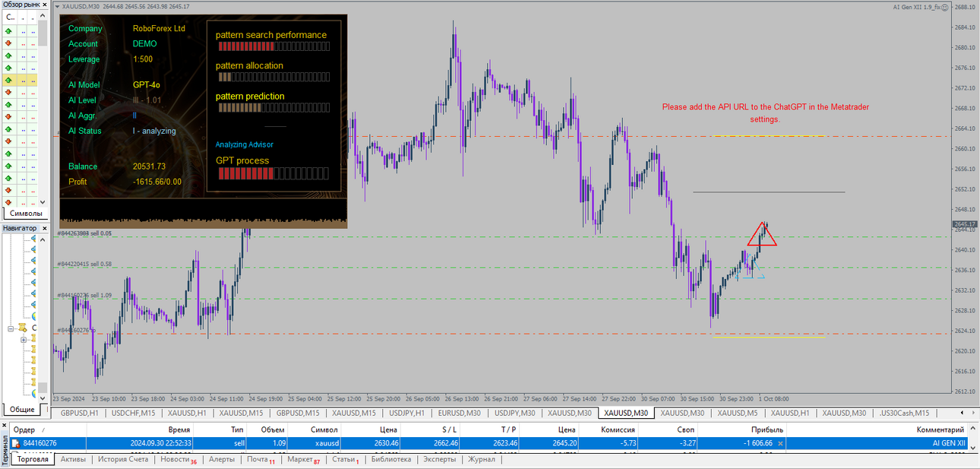This screenshot has height=469, width=980.
Task: Open the Общие tab in Navigator
Action: (22, 409)
